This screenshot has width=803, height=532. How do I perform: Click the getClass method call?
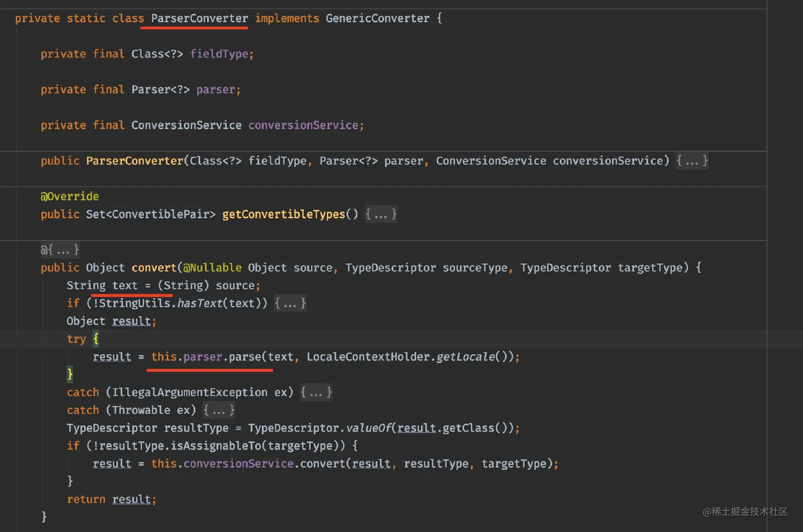(468, 428)
